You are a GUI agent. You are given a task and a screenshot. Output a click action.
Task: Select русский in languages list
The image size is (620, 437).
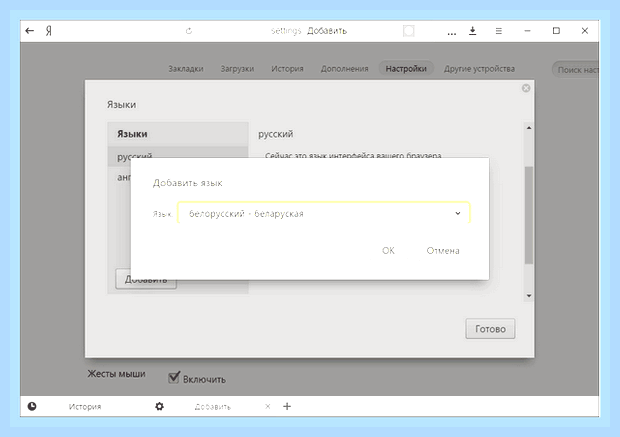(178, 156)
